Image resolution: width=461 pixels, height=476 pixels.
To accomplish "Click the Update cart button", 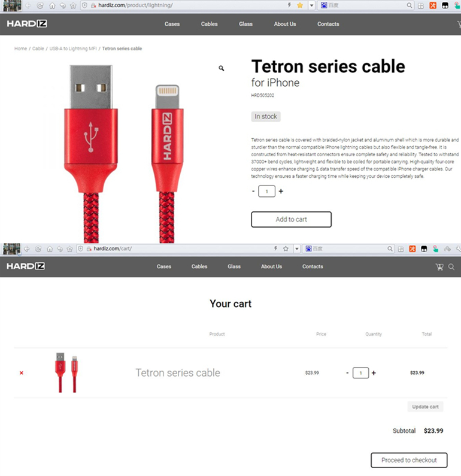I will 425,407.
